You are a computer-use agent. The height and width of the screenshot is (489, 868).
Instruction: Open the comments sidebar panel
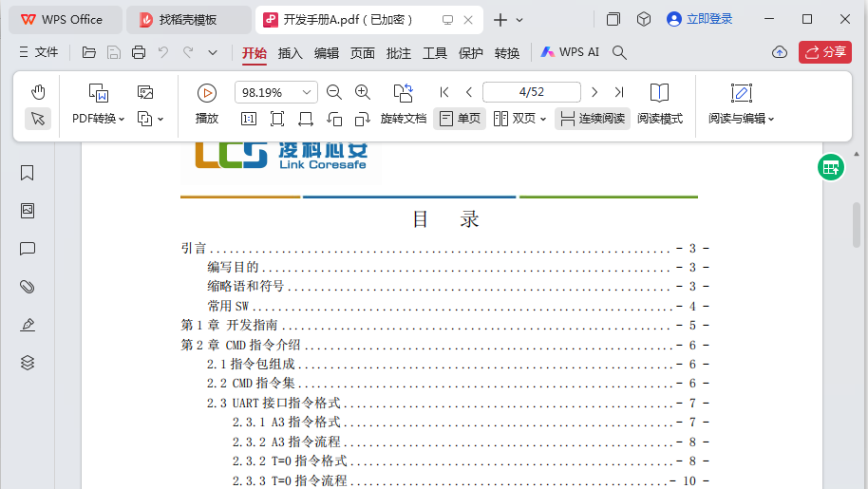pos(28,249)
